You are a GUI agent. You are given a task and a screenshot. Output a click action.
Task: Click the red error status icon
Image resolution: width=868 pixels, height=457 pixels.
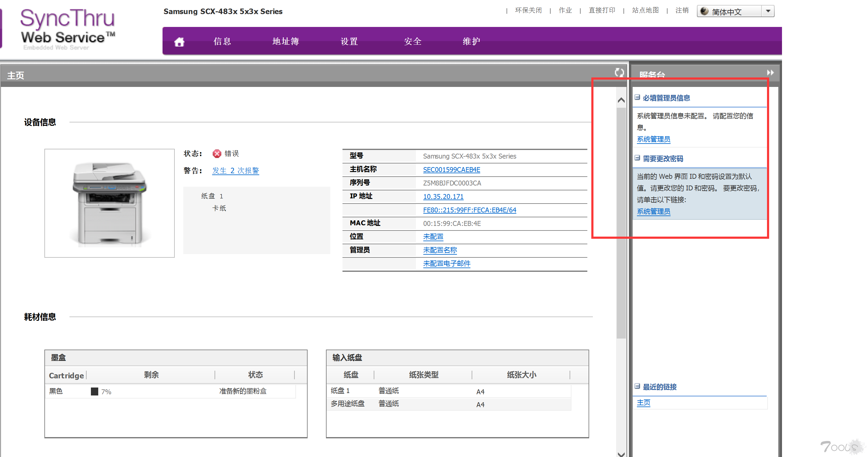pos(217,154)
